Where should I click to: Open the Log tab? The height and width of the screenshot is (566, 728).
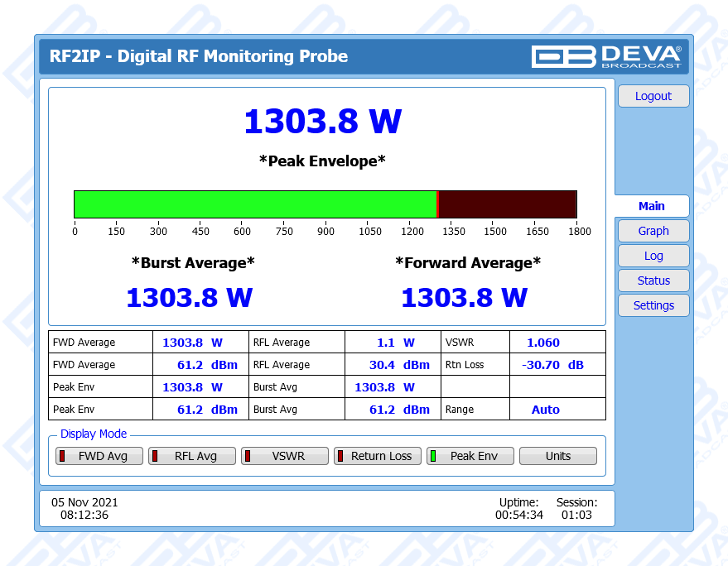coord(653,256)
